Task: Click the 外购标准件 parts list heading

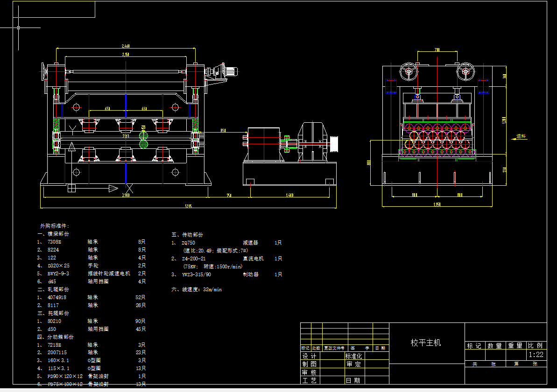Action: click(55, 226)
